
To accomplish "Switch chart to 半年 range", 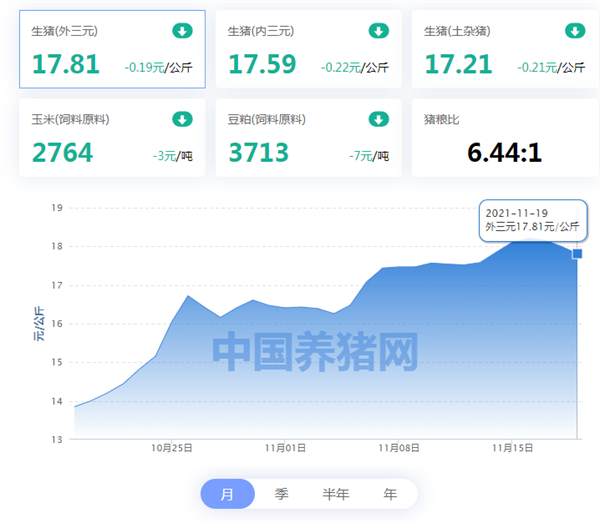I will coord(336,494).
